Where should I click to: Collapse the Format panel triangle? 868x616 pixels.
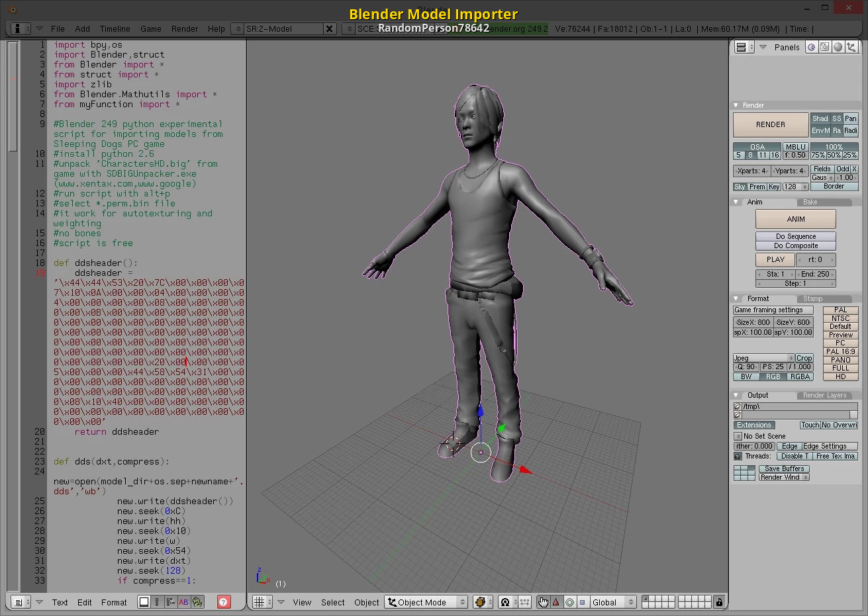click(736, 298)
